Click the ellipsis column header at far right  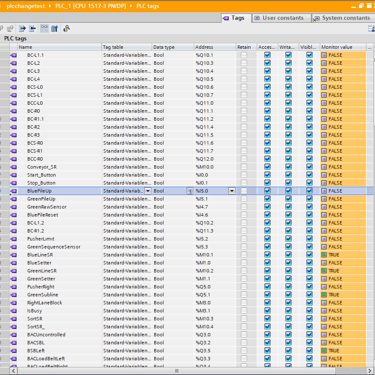click(370, 47)
